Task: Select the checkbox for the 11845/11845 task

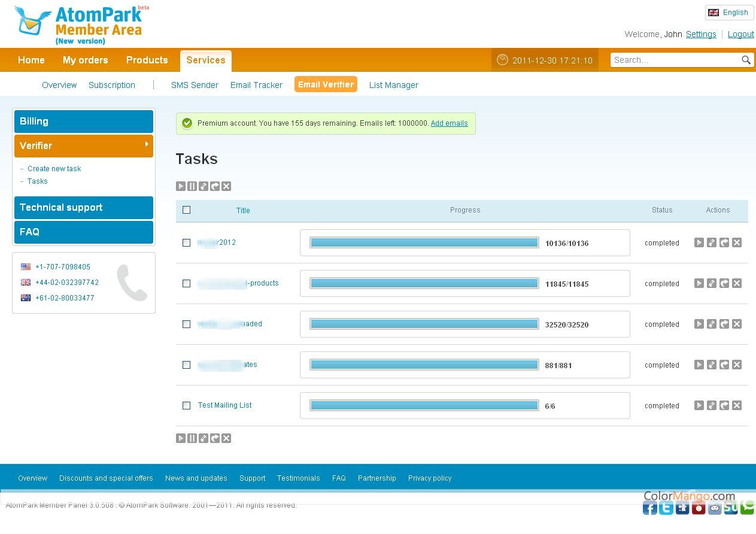Action: pyautogui.click(x=187, y=283)
